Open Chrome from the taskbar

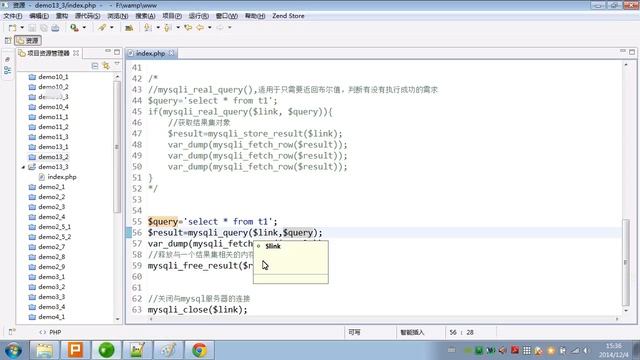pos(199,350)
